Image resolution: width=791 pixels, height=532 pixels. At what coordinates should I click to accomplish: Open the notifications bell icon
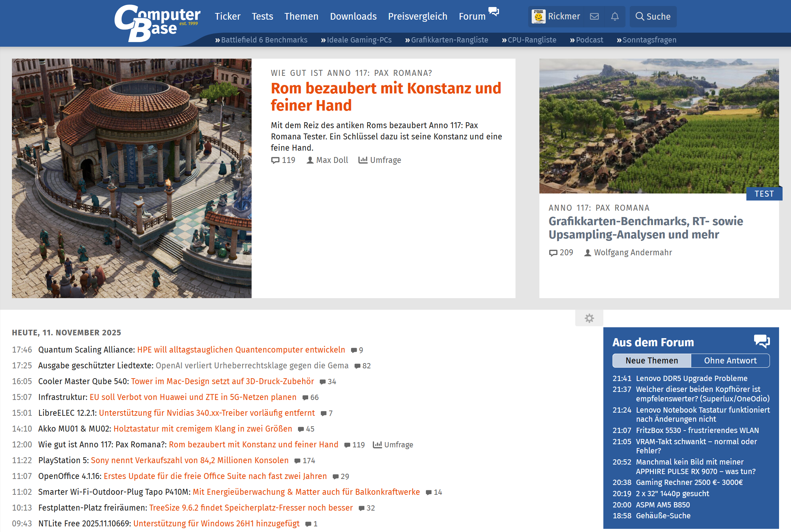[x=615, y=17]
